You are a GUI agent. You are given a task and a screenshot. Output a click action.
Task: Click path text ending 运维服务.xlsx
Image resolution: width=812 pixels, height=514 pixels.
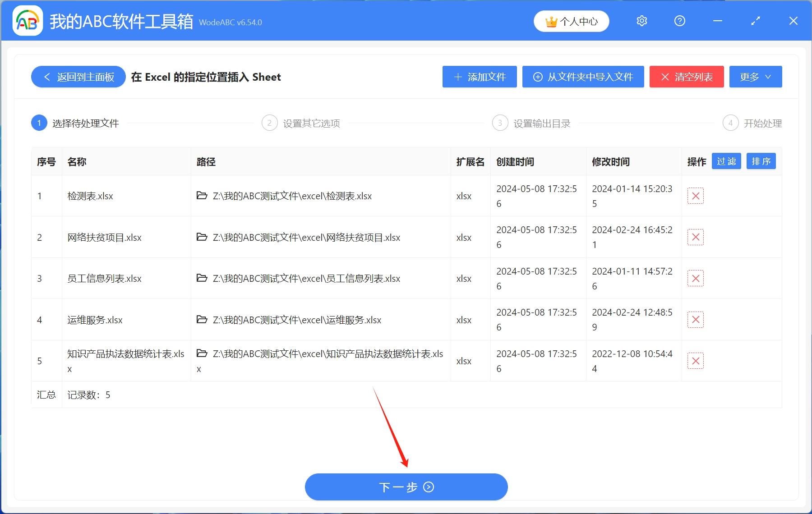297,320
